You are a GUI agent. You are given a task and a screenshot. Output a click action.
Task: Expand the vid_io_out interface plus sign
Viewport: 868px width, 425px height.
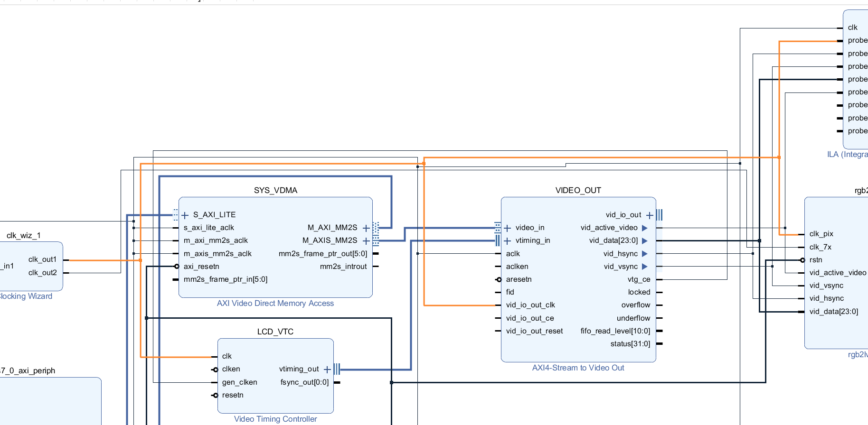[650, 215]
